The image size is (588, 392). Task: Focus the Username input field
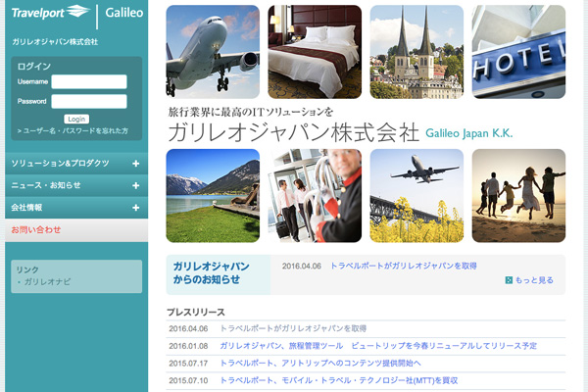[x=89, y=81]
